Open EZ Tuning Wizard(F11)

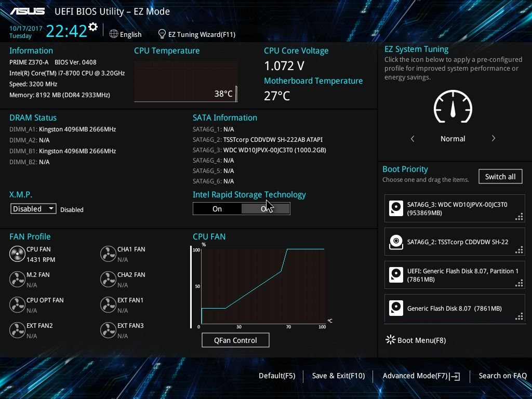(x=197, y=34)
